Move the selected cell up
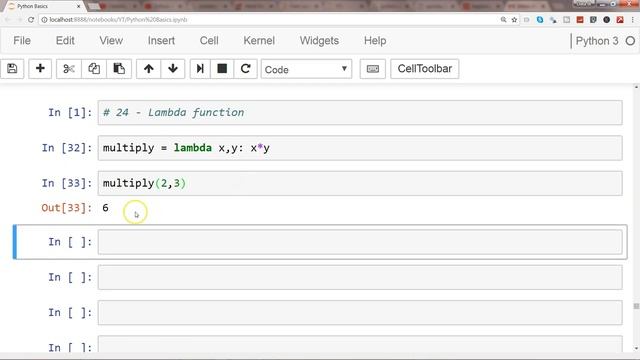Screen dimensions: 640x360 (x=149, y=69)
